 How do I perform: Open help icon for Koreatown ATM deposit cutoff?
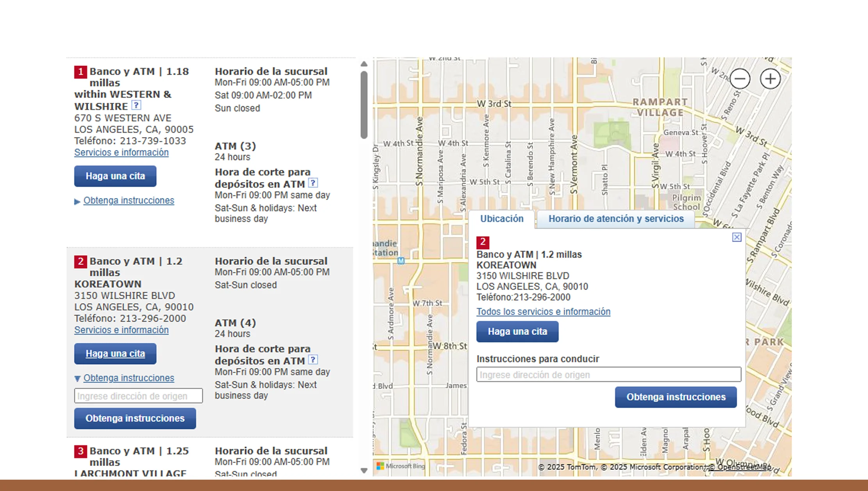coord(313,360)
